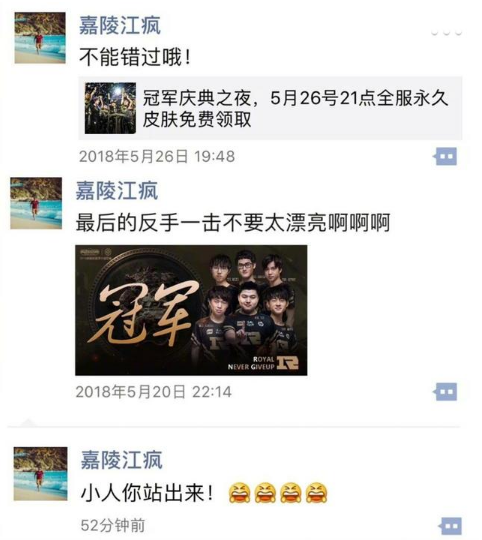Open 嘉陵江疯 profile from first post name
Image resolution: width=482 pixels, height=540 pixels.
(120, 25)
